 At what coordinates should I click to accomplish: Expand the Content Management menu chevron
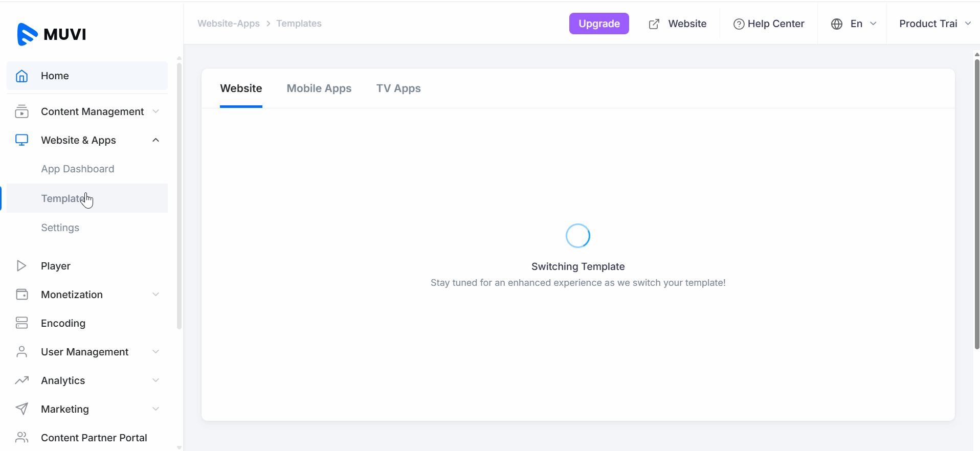(x=156, y=111)
